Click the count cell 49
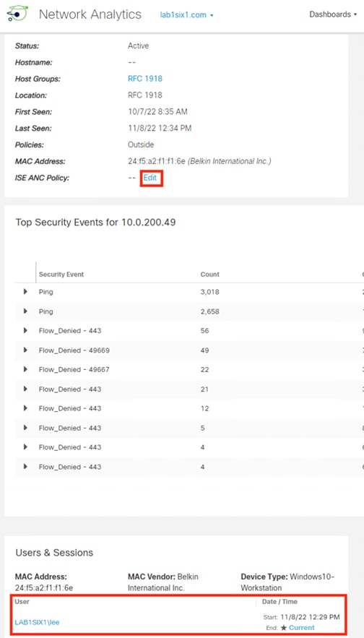The width and height of the screenshot is (364, 638). (204, 350)
